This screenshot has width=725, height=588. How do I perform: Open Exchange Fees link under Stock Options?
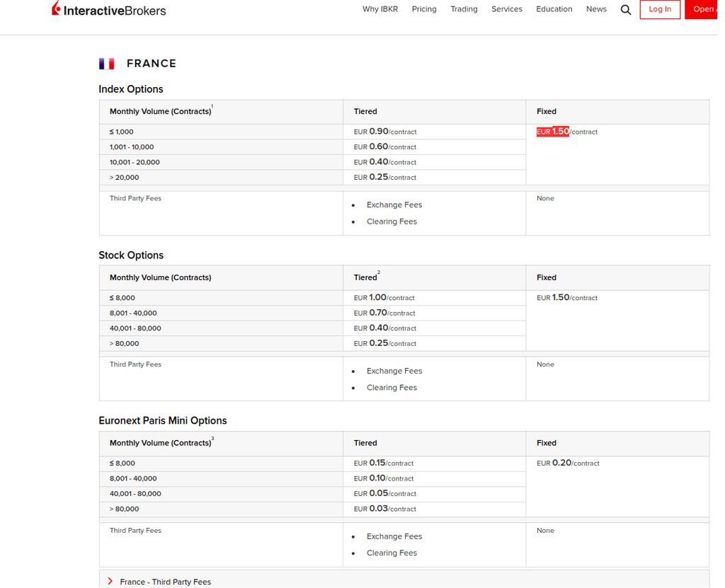[394, 370]
